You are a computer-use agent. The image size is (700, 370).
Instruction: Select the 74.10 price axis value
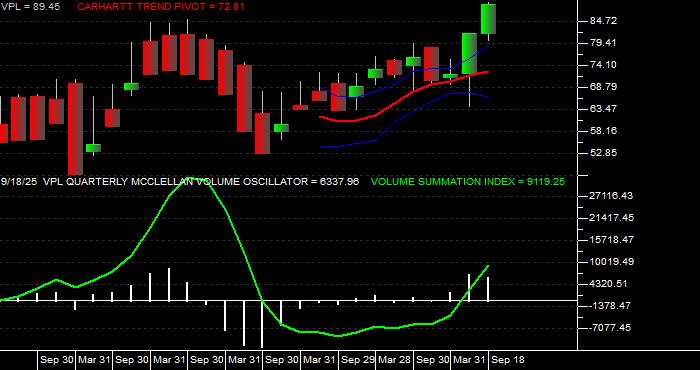(x=603, y=65)
